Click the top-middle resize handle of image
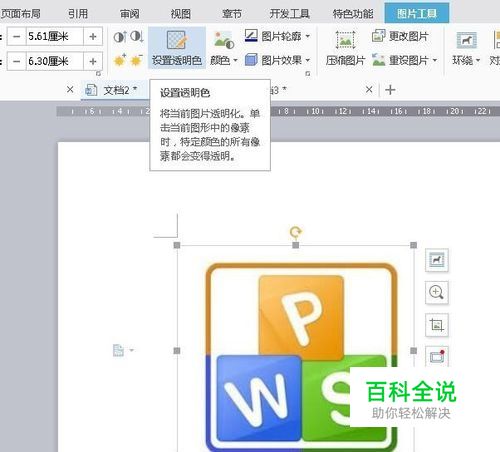 pos(295,245)
